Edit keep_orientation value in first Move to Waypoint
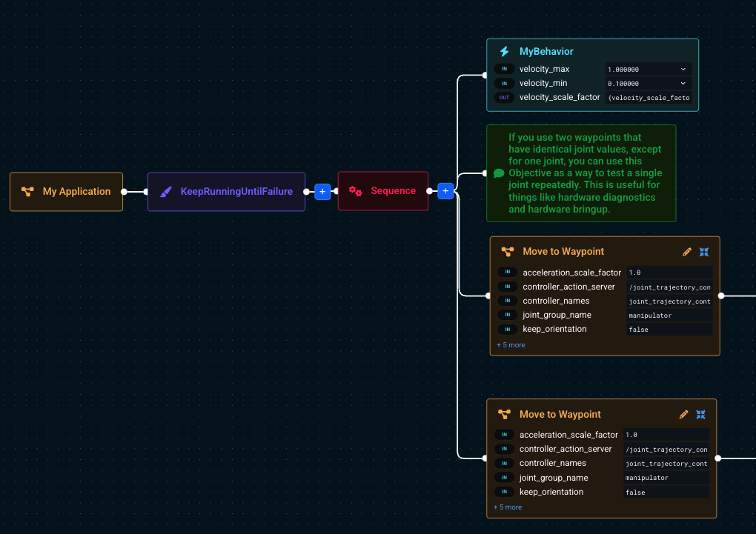 669,330
